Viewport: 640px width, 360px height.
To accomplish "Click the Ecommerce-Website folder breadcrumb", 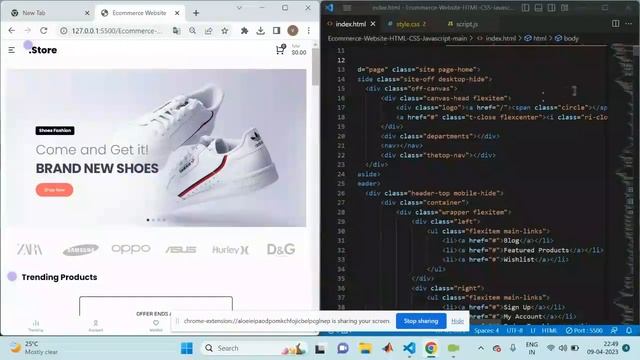I will 397,38.
